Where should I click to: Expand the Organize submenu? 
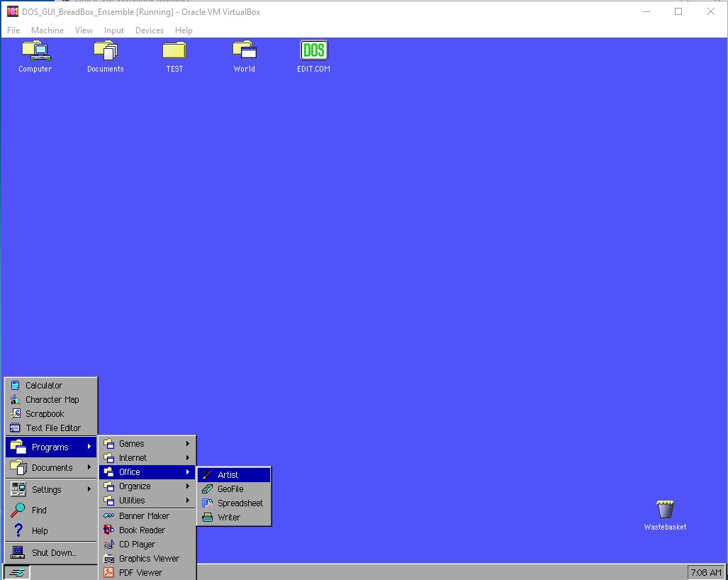tap(135, 486)
